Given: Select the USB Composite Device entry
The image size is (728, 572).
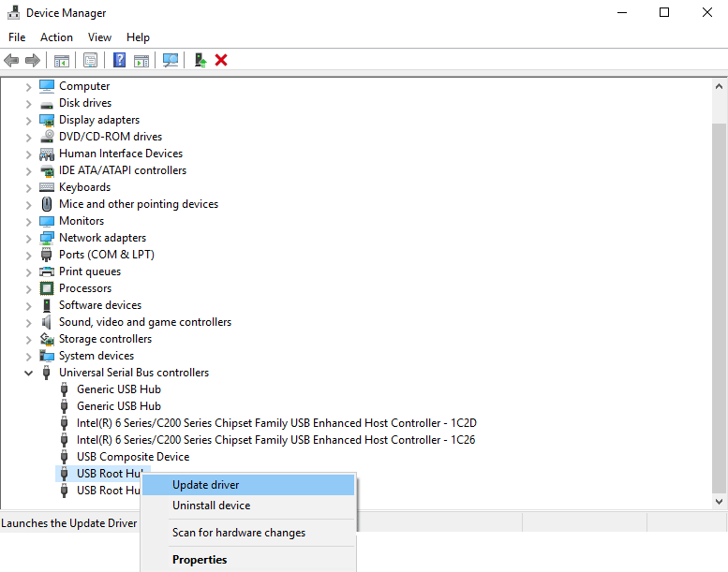Looking at the screenshot, I should coord(133,457).
